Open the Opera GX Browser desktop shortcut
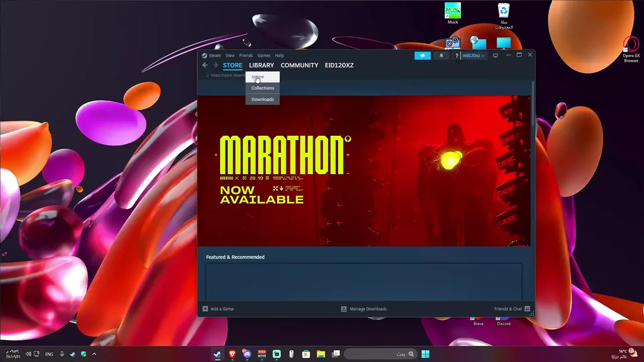The width and height of the screenshot is (644, 362). click(631, 49)
